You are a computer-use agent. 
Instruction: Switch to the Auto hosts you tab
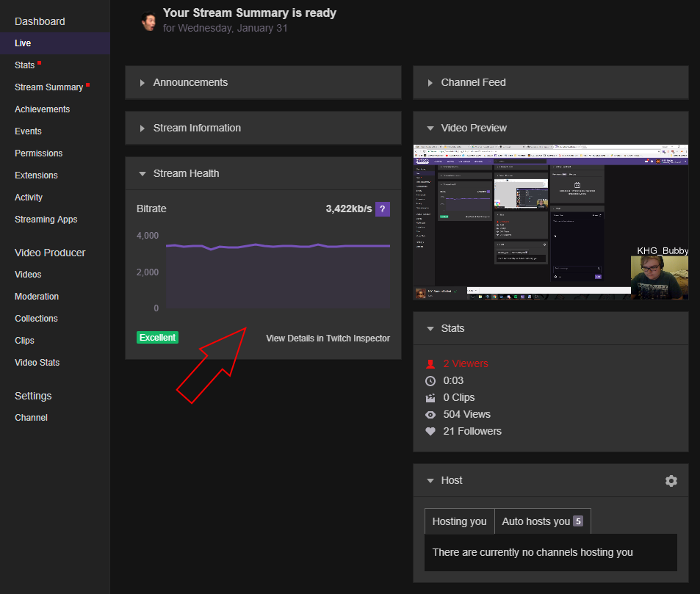[542, 521]
